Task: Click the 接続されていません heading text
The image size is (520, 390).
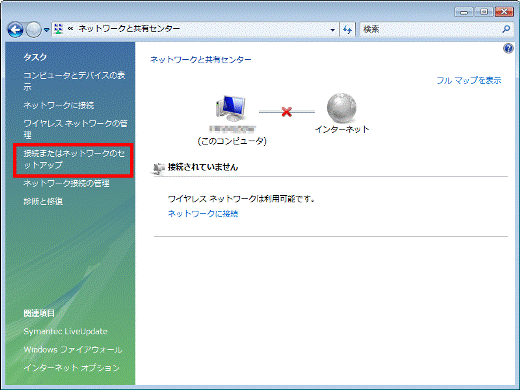Action: (203, 167)
